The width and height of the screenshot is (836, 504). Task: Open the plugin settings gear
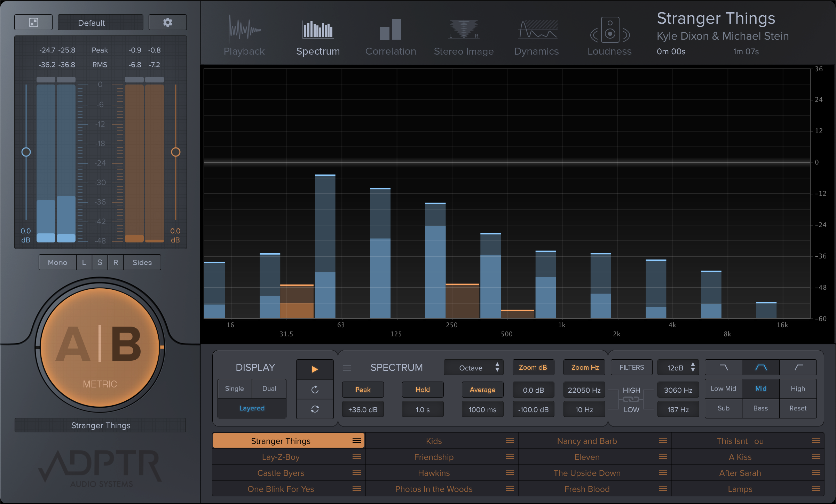167,22
